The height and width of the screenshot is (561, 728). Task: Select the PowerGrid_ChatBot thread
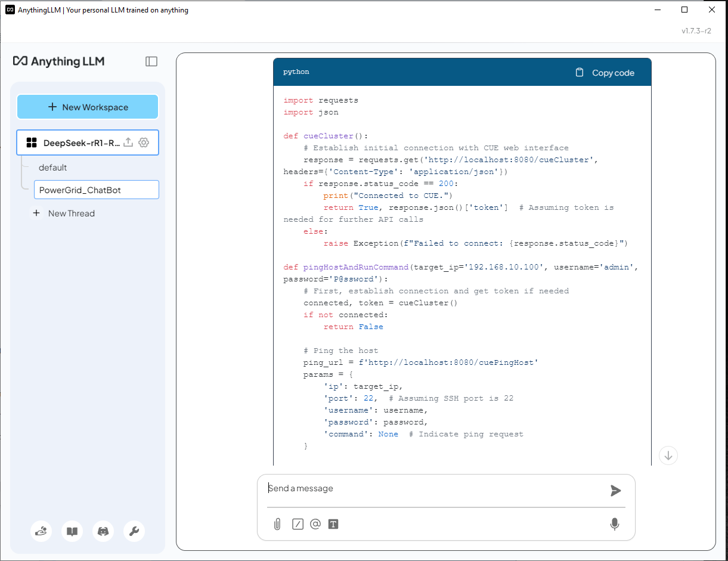pyautogui.click(x=97, y=190)
